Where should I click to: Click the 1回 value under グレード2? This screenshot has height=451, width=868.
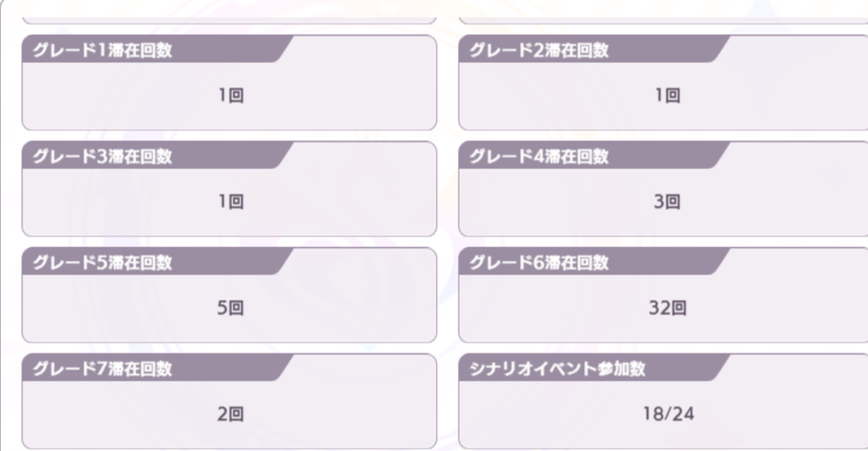[667, 95]
